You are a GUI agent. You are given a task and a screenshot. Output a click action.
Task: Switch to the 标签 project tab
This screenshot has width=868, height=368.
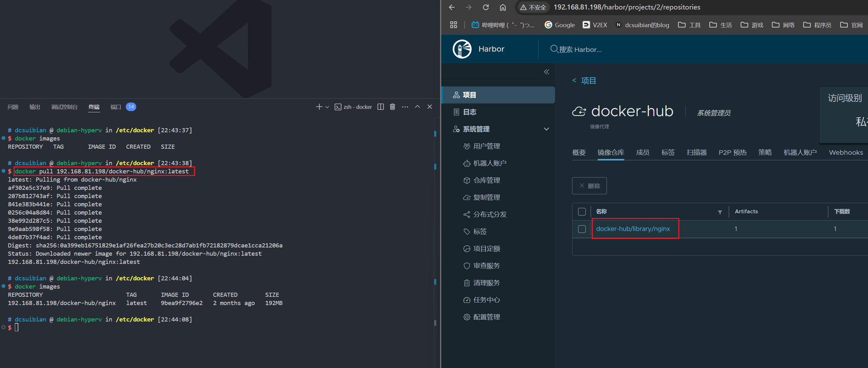[668, 153]
